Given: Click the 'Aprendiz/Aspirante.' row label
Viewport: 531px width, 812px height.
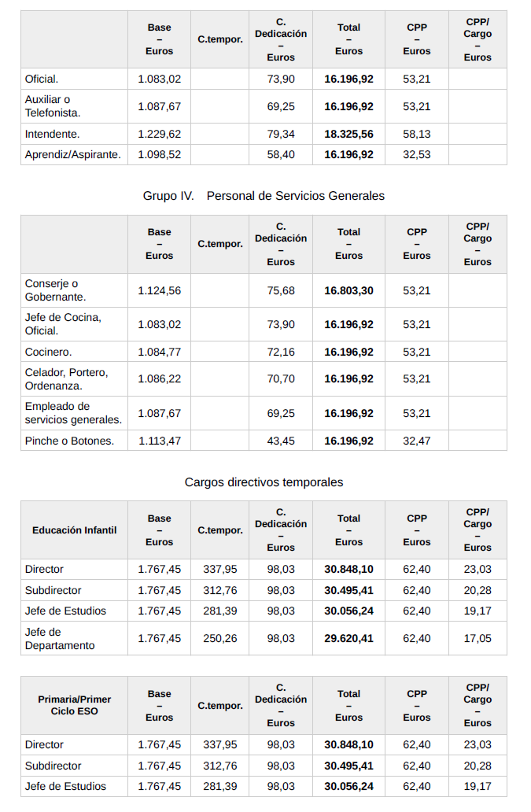Looking at the screenshot, I should click(73, 154).
